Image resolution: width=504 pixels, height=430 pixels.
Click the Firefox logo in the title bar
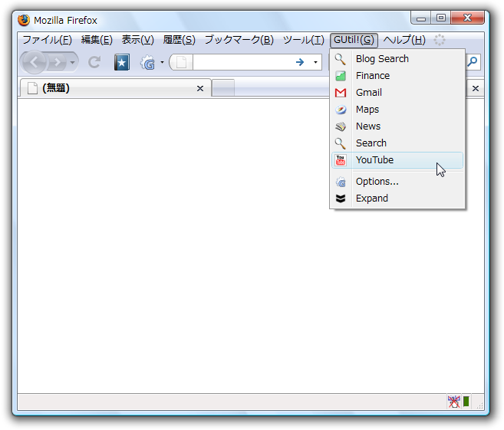tap(24, 20)
